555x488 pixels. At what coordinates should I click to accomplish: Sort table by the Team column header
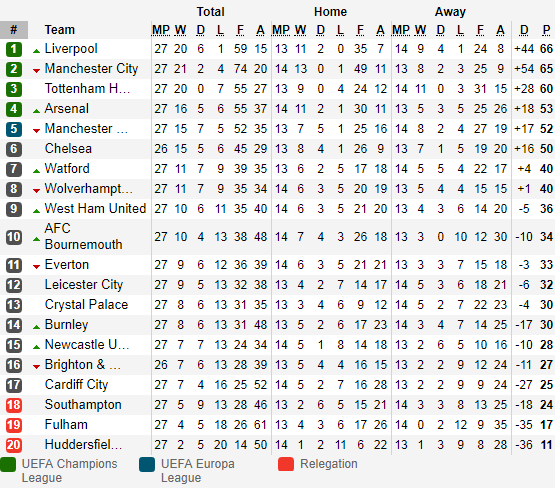point(59,30)
